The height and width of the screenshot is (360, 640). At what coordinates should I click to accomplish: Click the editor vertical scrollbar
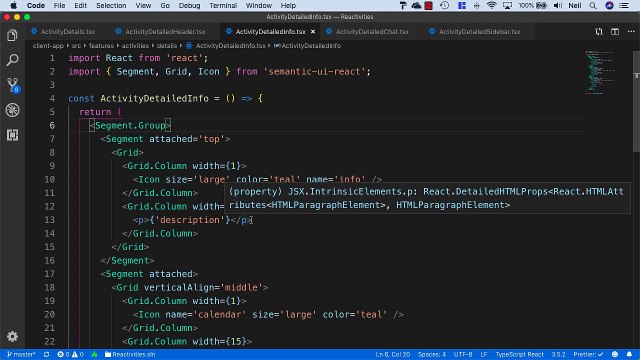636,102
